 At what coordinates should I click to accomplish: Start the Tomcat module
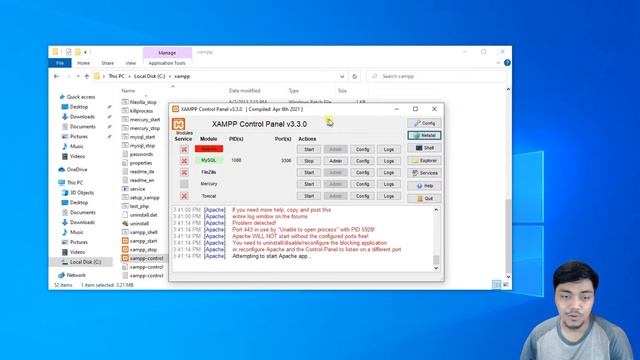[x=309, y=196]
